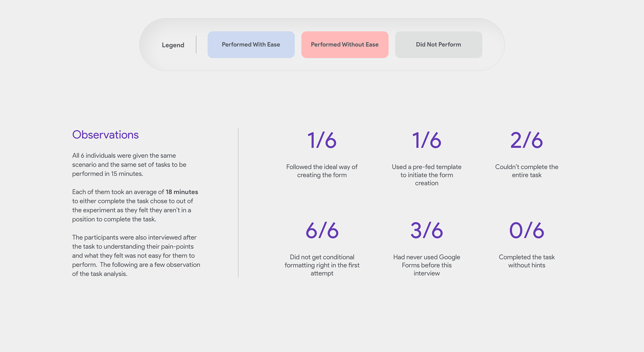Image resolution: width=644 pixels, height=352 pixels.
Task: Click 'Followed the ideal way of creating the form'
Action: 322,171
